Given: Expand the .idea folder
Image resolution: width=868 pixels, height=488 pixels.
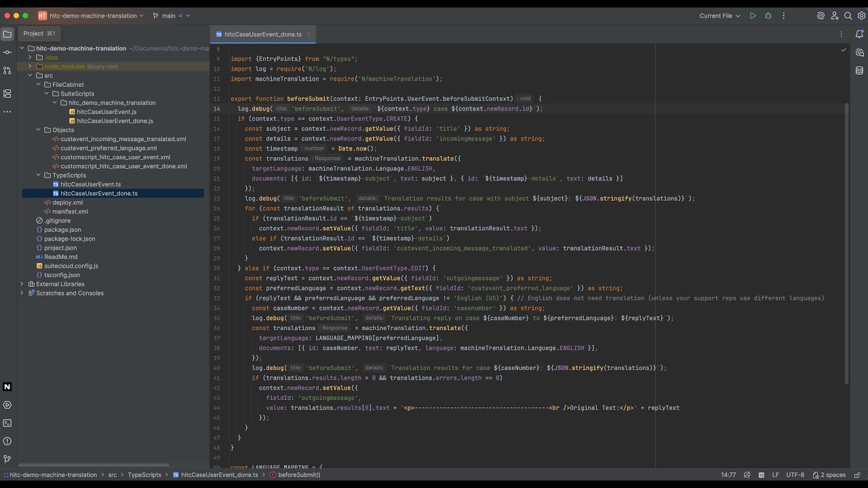Looking at the screenshot, I should pos(30,58).
